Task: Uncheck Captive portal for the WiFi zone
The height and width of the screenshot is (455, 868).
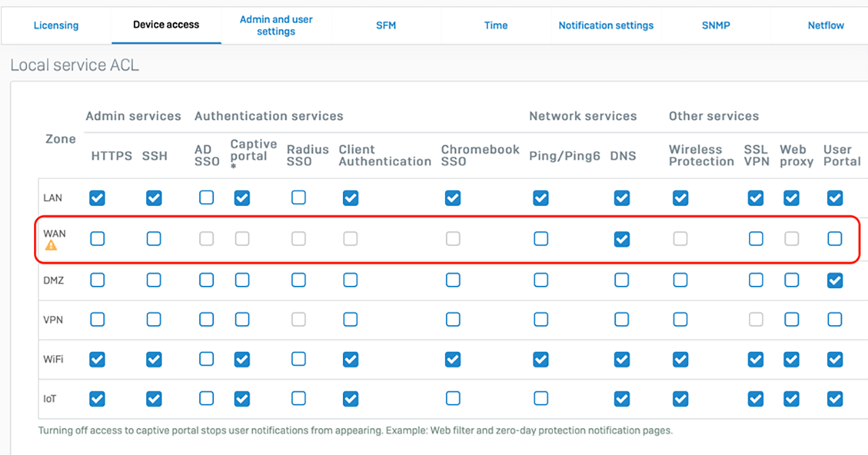Action: click(242, 359)
